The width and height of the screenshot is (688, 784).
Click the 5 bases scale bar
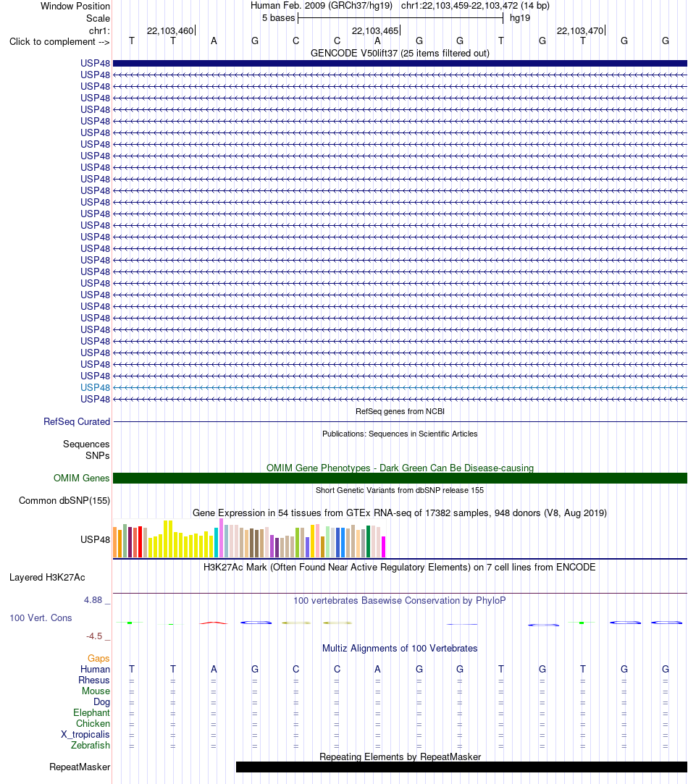click(x=400, y=19)
